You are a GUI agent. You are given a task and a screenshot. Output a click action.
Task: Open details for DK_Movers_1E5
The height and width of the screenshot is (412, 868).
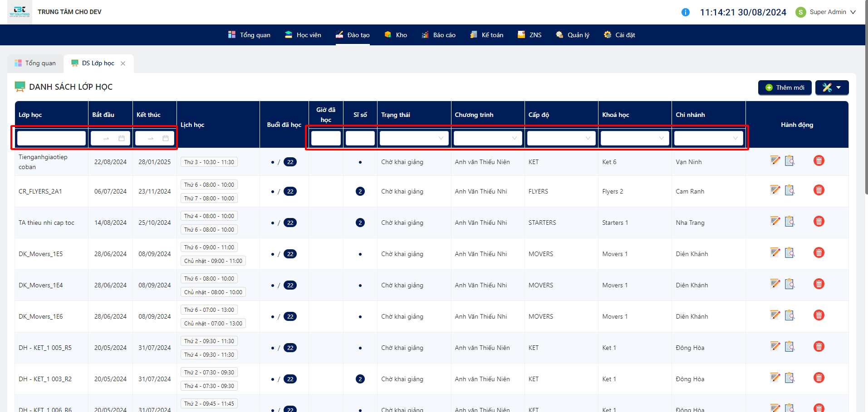coord(790,252)
